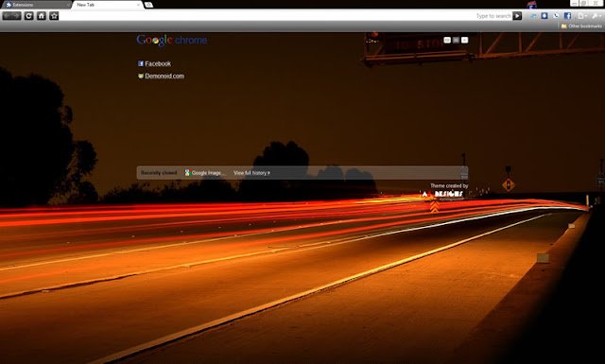This screenshot has height=364, width=605.
Task: Open the Other bookmarks folder
Action: (581, 26)
